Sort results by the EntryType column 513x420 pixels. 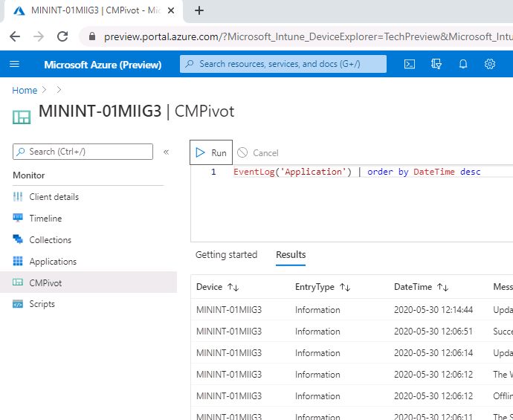tap(323, 287)
